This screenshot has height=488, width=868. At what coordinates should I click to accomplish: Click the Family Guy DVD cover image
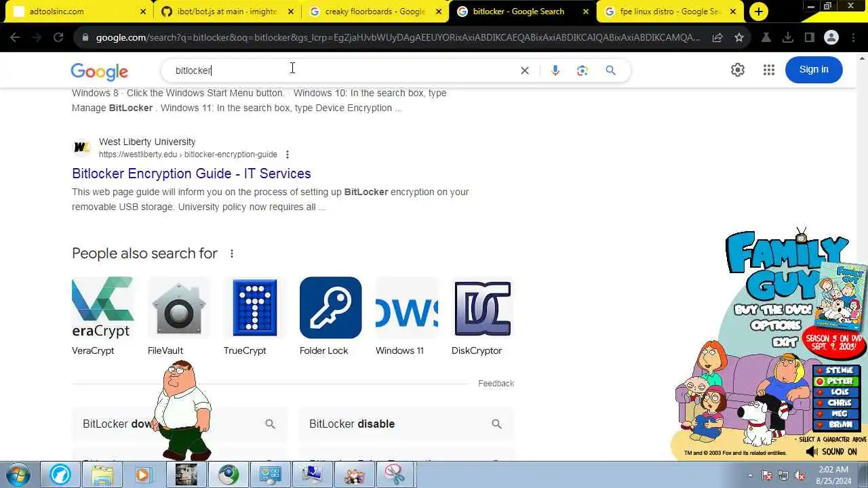pos(840,296)
